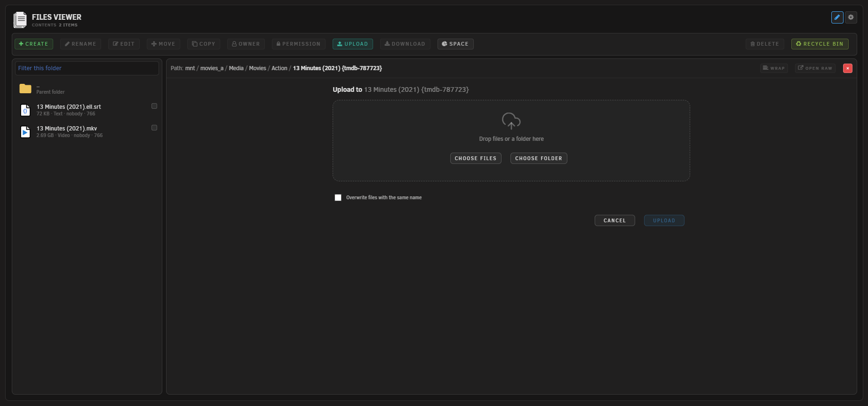Click the Create button

pos(34,44)
